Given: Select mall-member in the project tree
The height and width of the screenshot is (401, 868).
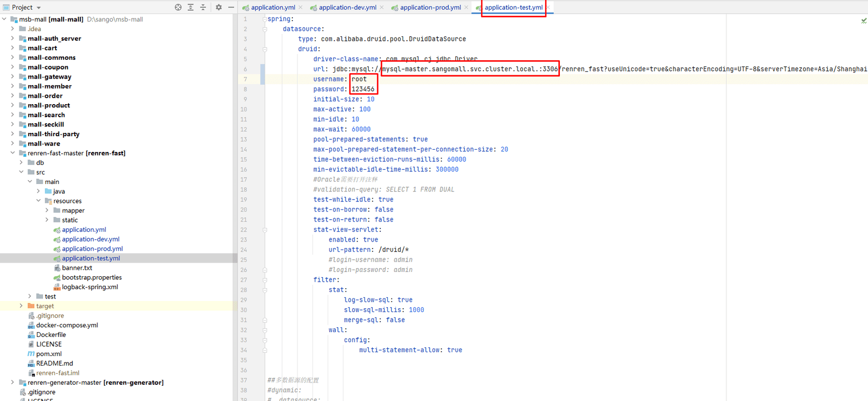Looking at the screenshot, I should (x=50, y=86).
